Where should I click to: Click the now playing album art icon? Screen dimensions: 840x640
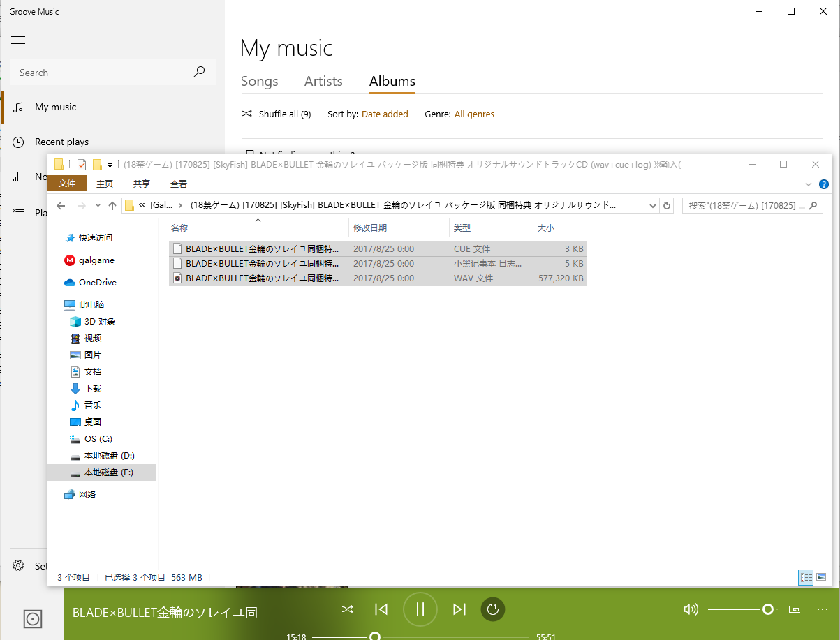(32, 619)
